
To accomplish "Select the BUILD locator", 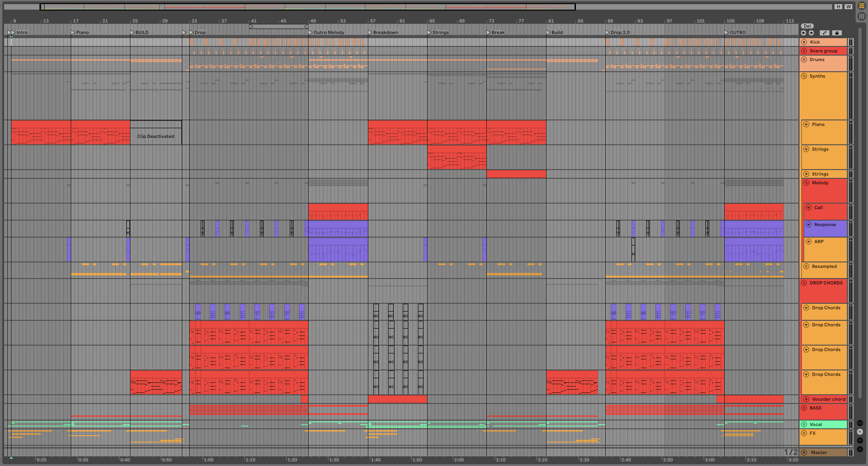I will pos(140,33).
